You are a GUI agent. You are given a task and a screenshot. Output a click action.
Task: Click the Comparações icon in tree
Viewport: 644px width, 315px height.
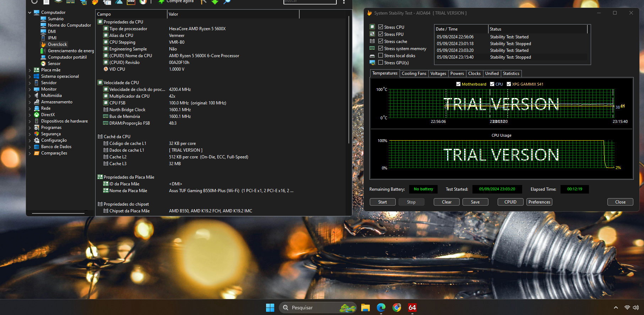pos(37,153)
